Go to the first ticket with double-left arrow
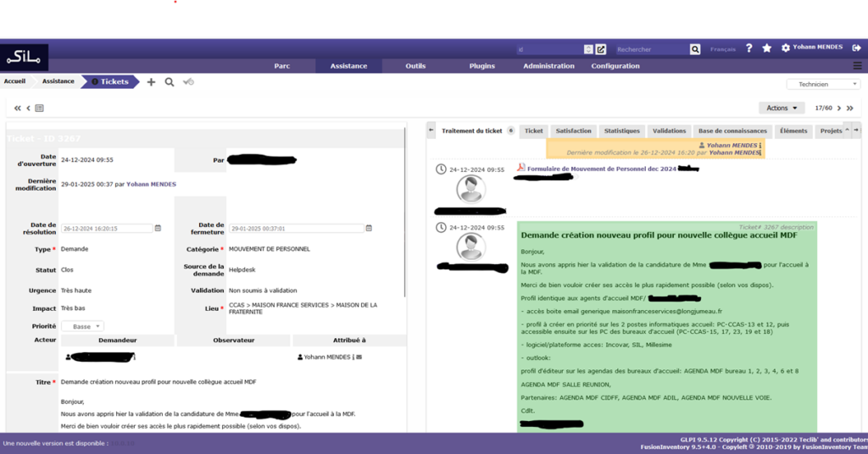The image size is (868, 454). pos(18,108)
